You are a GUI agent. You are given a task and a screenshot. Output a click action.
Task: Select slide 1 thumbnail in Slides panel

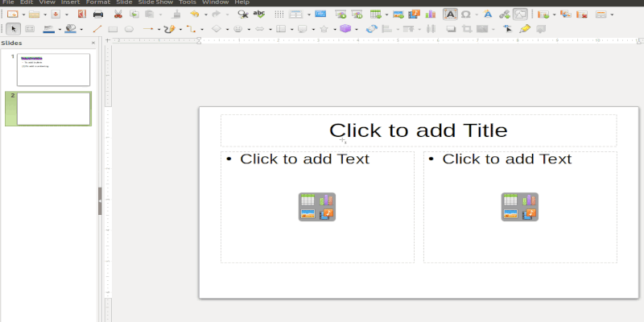click(x=53, y=69)
